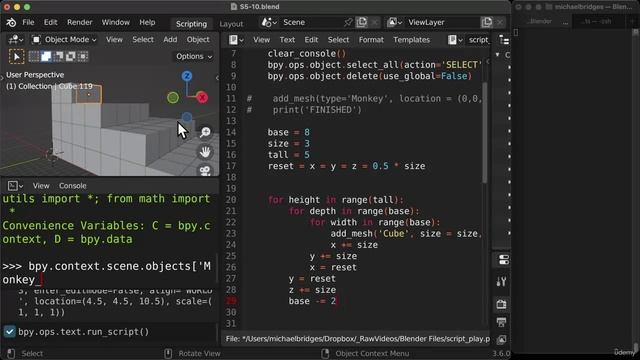The image size is (640, 360).
Task: Expand the viewport sidebar arrow
Action: (217, 78)
